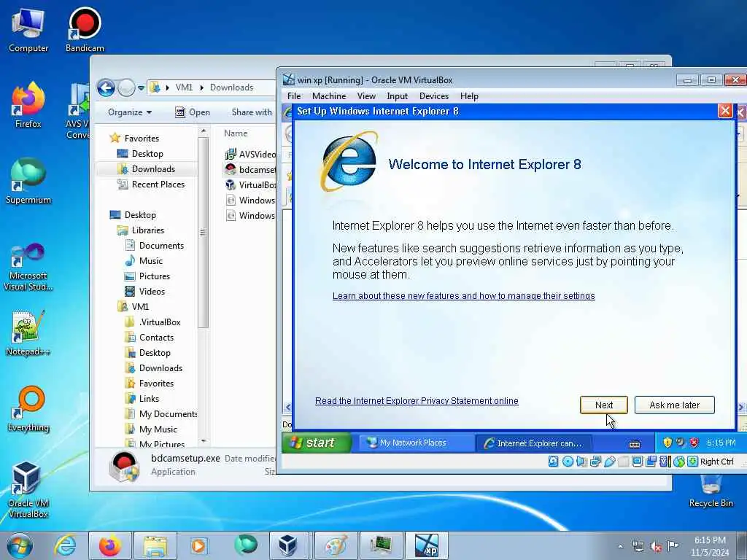Click the Next button in IE8 setup
The height and width of the screenshot is (560, 747).
[603, 405]
